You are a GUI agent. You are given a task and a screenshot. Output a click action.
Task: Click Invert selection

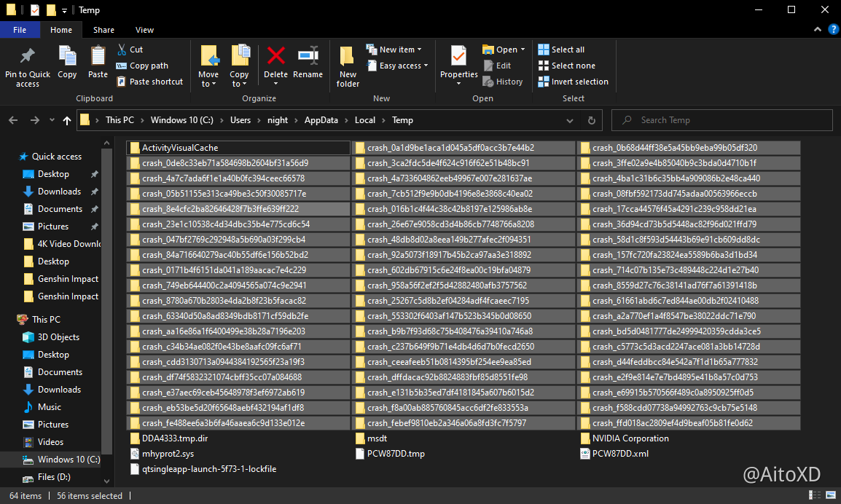click(574, 81)
